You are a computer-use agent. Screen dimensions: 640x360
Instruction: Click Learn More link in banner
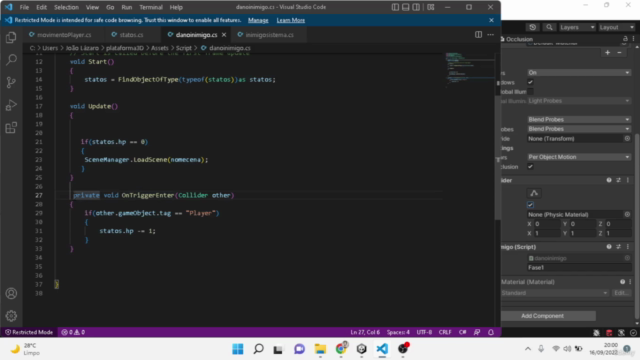click(291, 20)
